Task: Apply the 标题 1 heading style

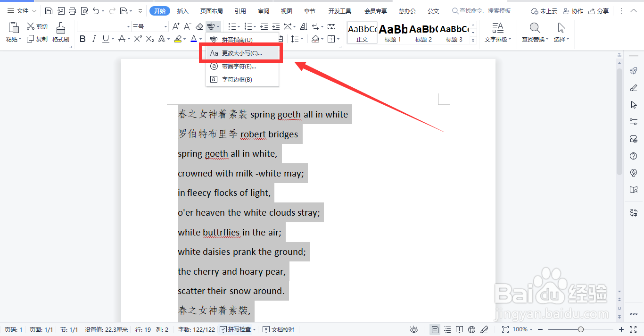Action: [393, 33]
